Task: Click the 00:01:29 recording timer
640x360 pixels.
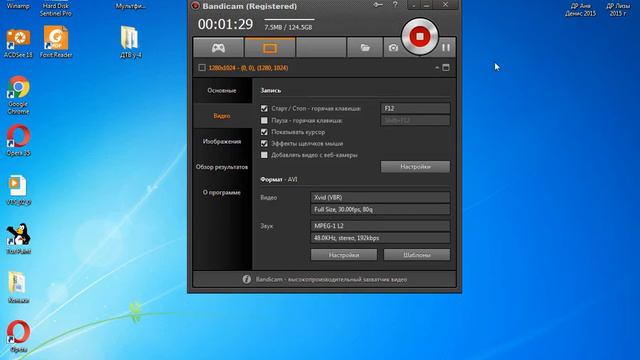Action: 225,24
